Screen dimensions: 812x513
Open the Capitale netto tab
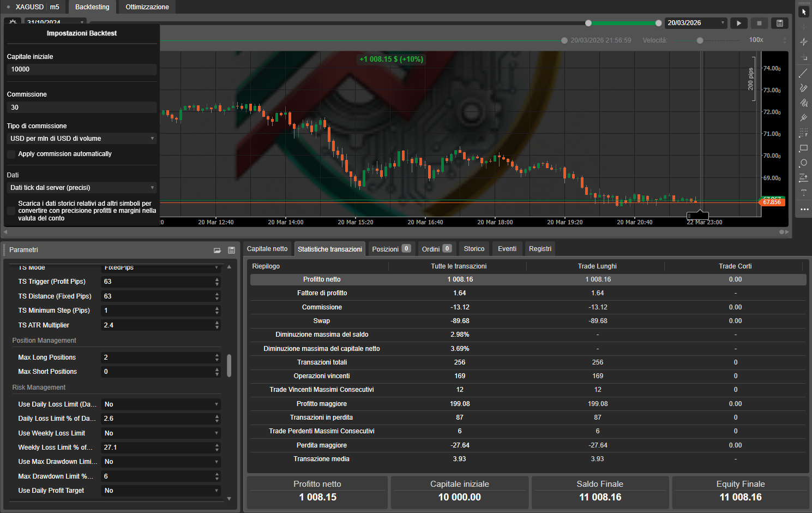(267, 248)
